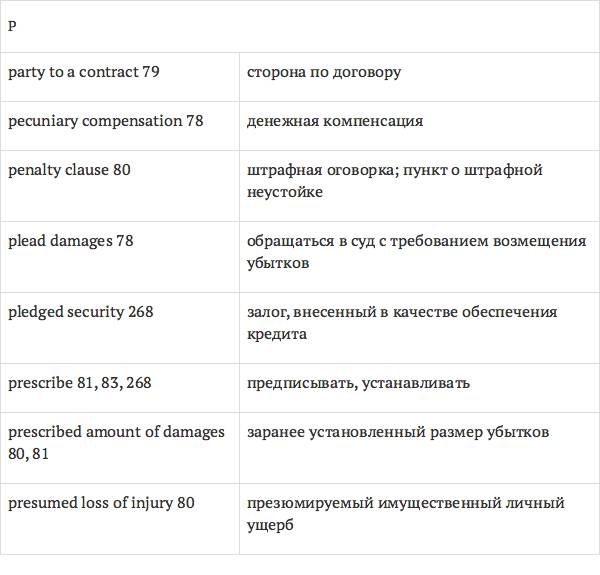
Task: Click the translation 'денежная компенсация'
Action: [x=335, y=121]
